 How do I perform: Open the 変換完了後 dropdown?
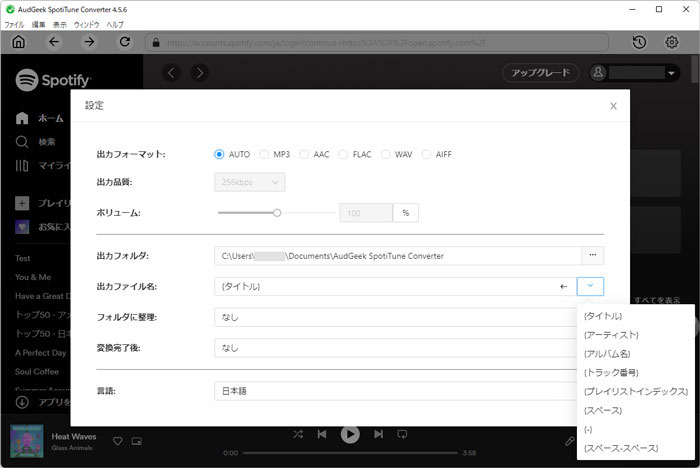396,347
